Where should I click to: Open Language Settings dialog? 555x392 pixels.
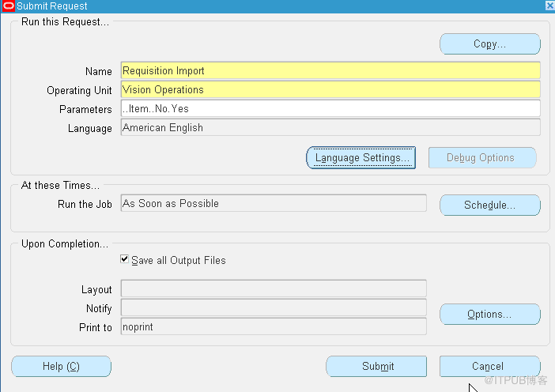tap(361, 158)
